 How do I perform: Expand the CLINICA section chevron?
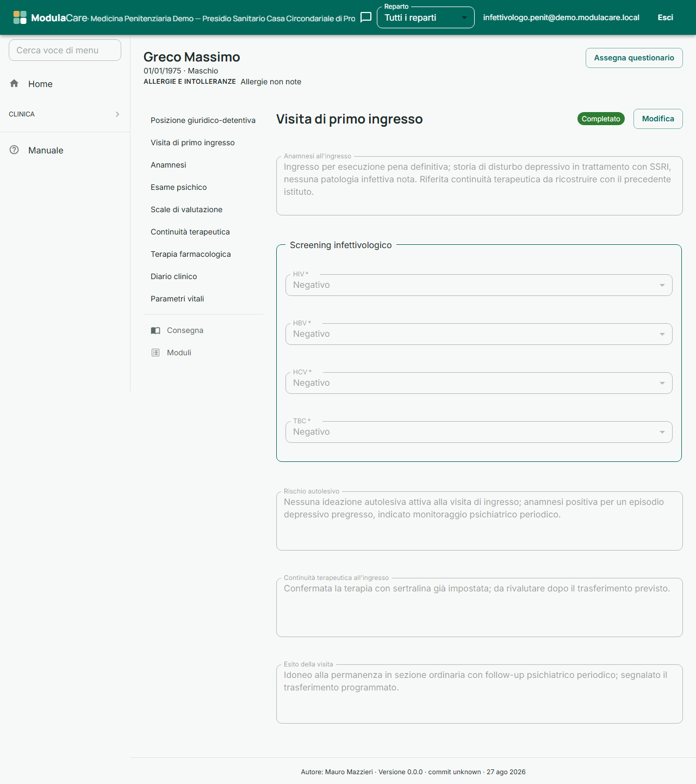[117, 114]
